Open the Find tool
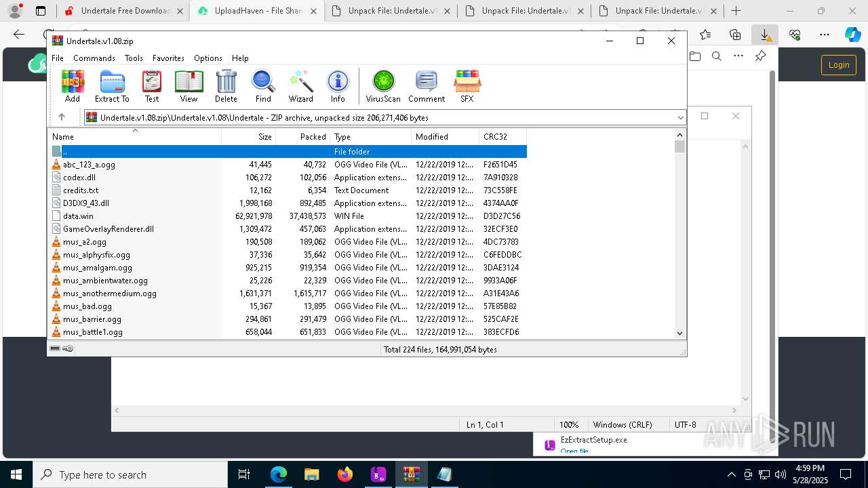Viewport: 868px width, 488px height. point(263,86)
